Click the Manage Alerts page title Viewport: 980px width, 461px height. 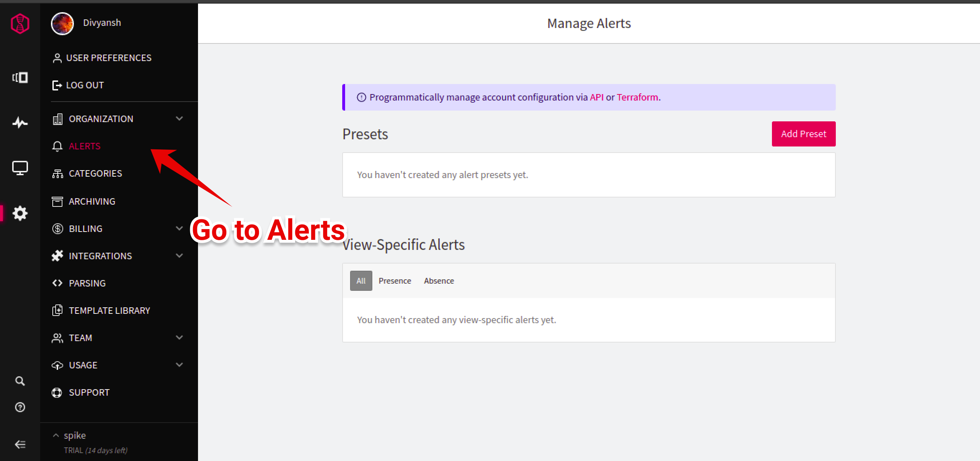coord(589,24)
